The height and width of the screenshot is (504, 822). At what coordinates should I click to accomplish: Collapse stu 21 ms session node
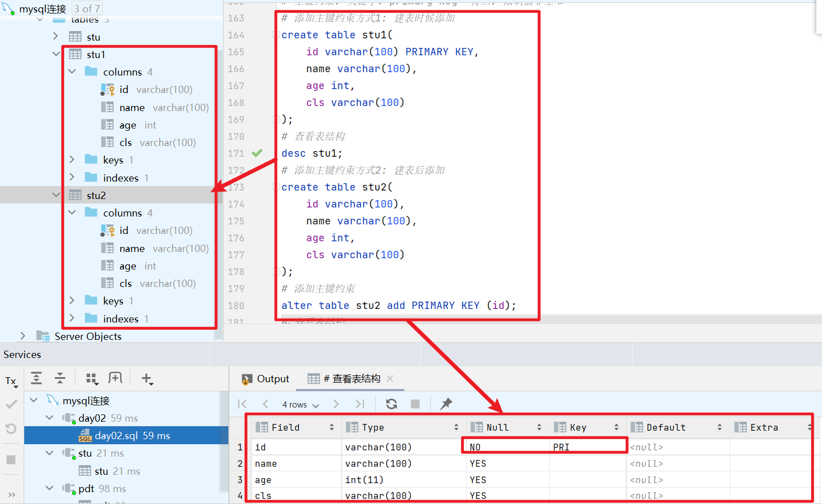click(x=50, y=453)
